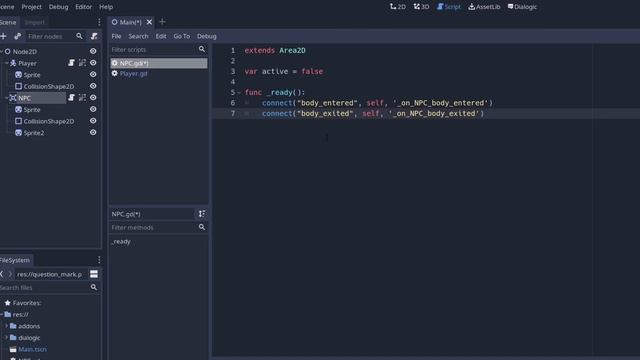Fold the _ready function at line 5
The width and height of the screenshot is (640, 360).
239,92
